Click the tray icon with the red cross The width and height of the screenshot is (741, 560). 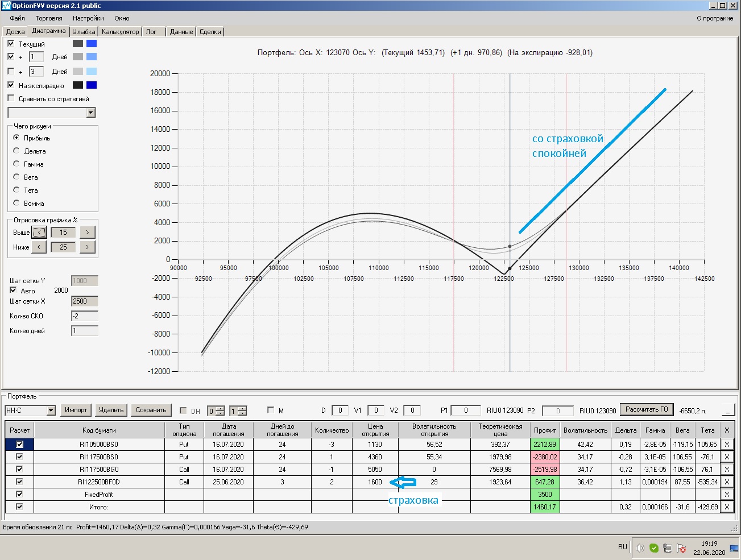[681, 548]
